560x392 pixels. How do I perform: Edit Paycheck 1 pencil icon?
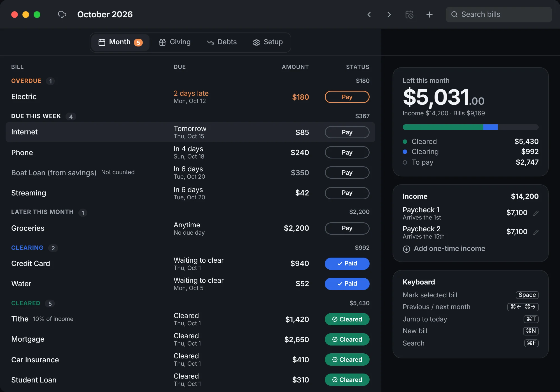(536, 213)
